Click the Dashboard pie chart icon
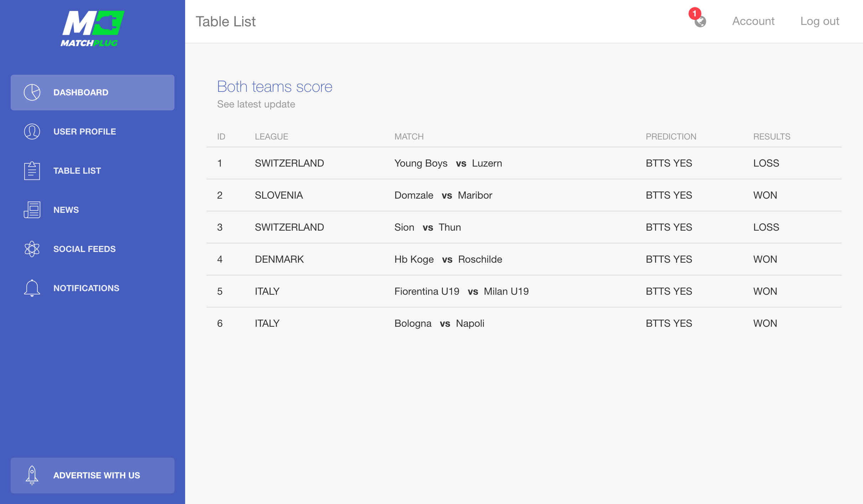863x504 pixels. tap(32, 93)
